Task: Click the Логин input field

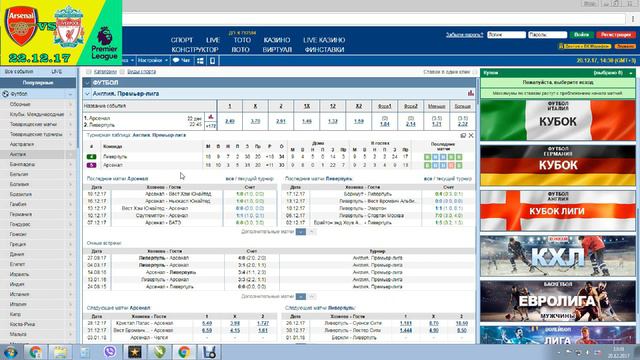Action: pyautogui.click(x=506, y=35)
